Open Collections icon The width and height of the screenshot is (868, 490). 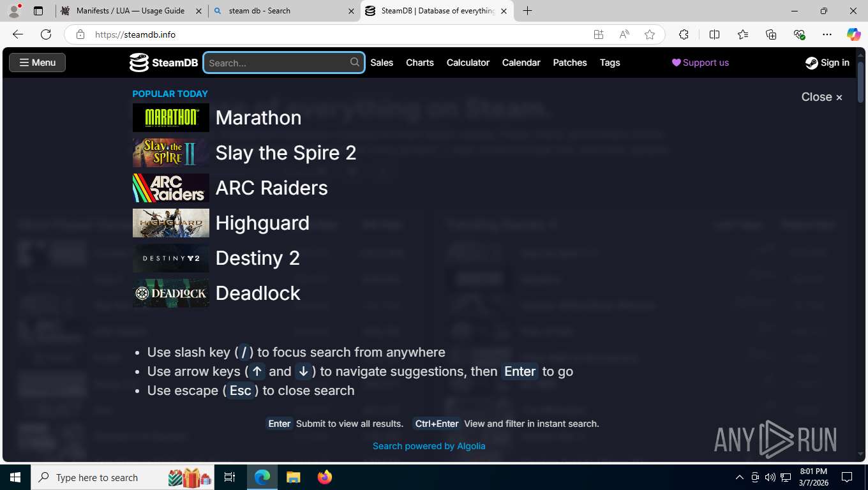point(771,34)
